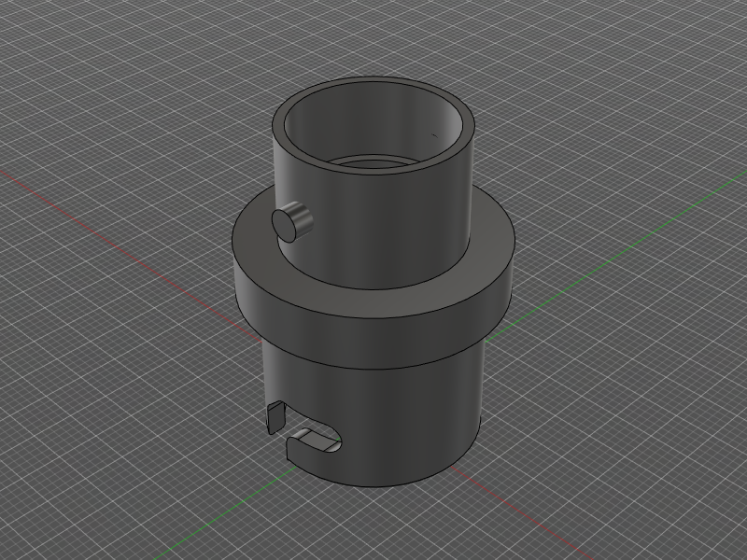This screenshot has width=747, height=560.
Task: Select the small round pin on the upper tube
Action: [291, 222]
